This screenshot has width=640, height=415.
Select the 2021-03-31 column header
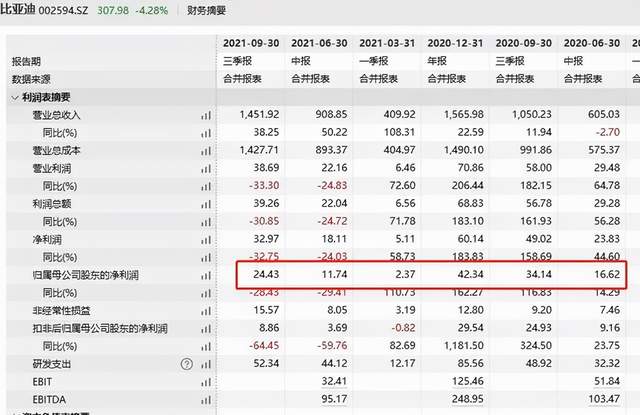coord(387,43)
